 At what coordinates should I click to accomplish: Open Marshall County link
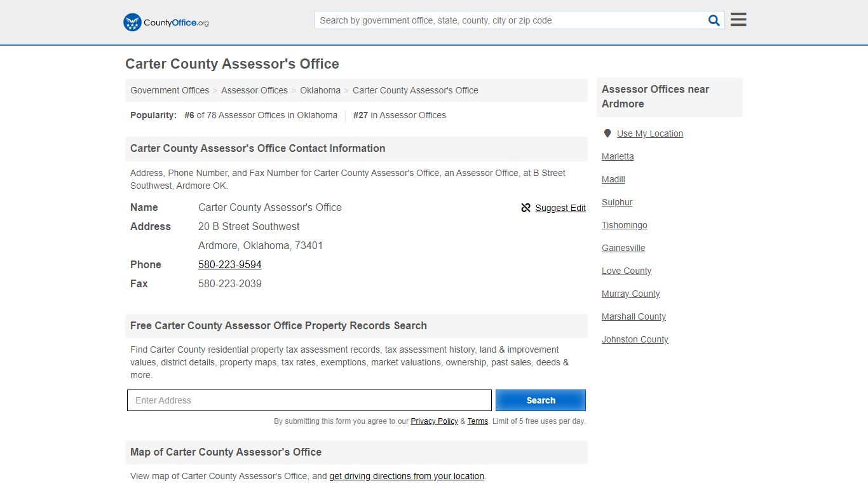click(x=634, y=316)
